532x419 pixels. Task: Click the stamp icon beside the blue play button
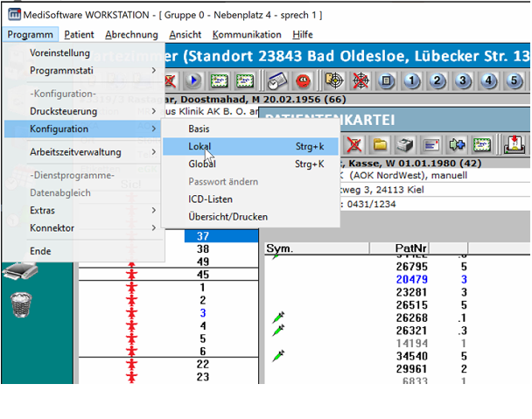coord(219,80)
